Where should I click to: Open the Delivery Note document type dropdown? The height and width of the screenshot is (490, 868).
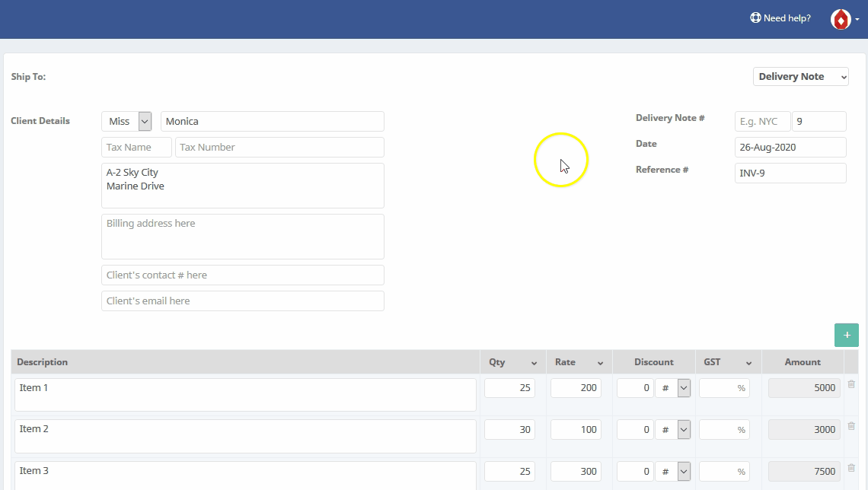(800, 76)
